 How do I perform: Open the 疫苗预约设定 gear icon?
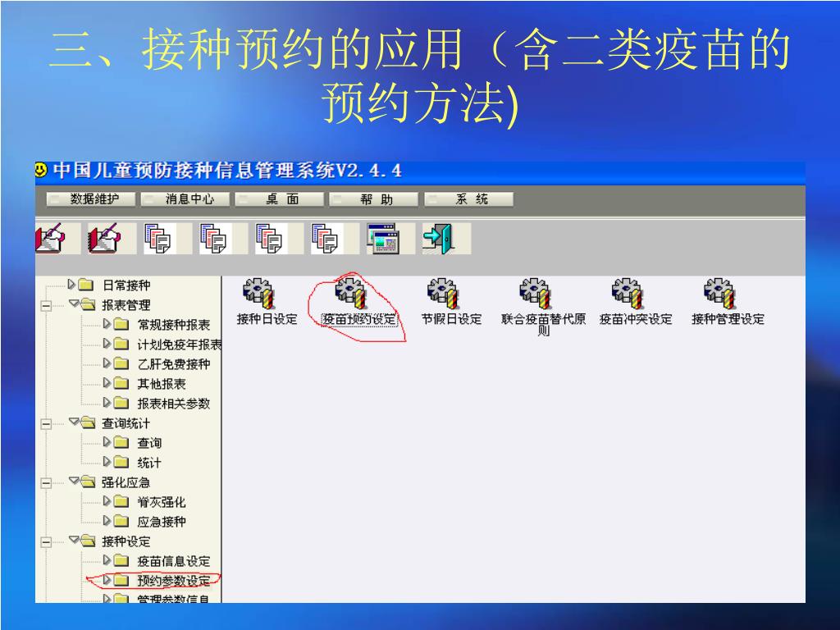point(351,293)
